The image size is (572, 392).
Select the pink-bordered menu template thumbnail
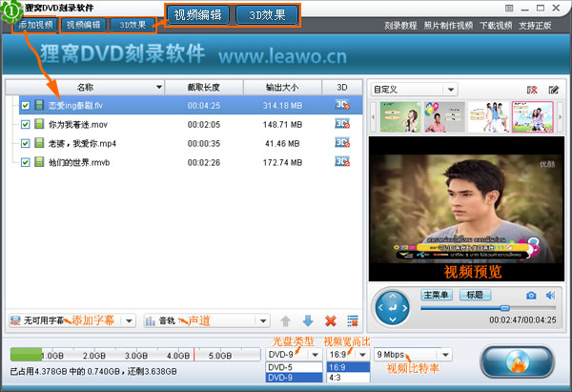pos(533,117)
